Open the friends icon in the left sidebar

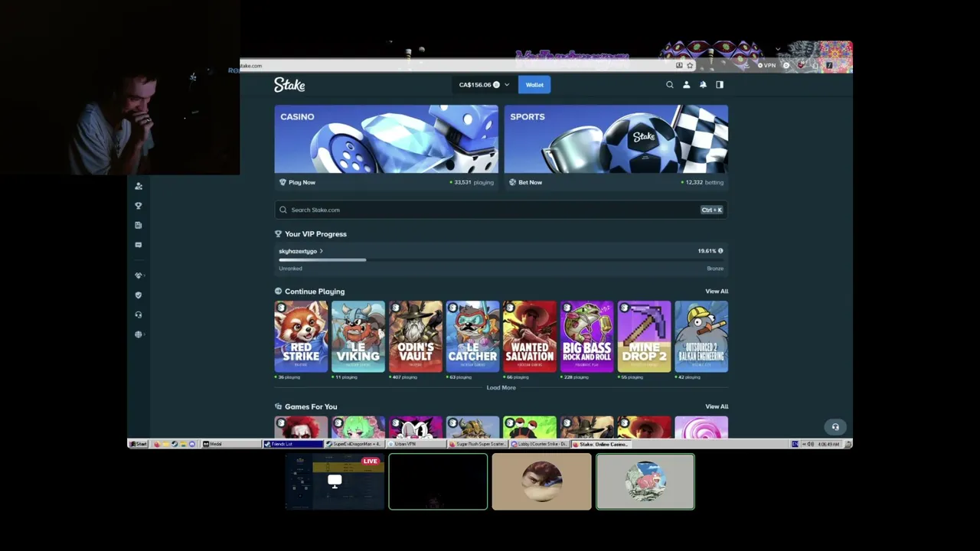(139, 186)
